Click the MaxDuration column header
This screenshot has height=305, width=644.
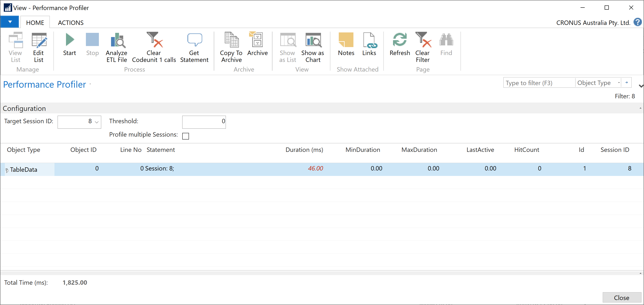click(x=419, y=150)
